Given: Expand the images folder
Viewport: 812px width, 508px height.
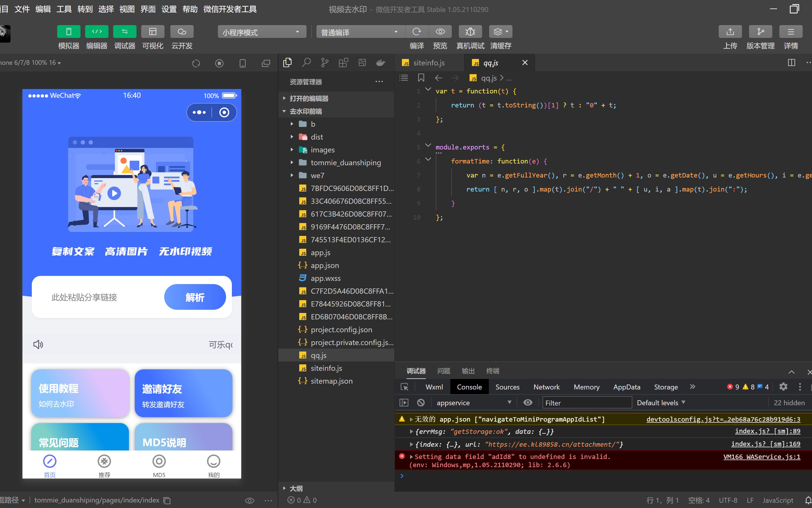Looking at the screenshot, I should pos(336,150).
